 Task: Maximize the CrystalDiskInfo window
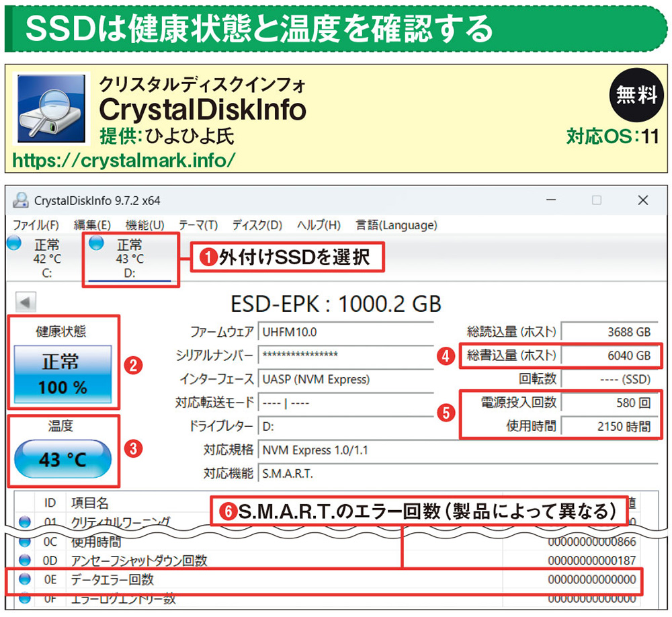(597, 200)
